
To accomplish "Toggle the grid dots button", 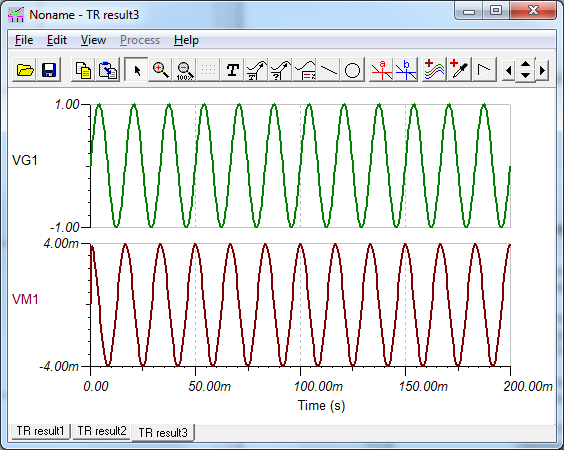I will 208,69.
